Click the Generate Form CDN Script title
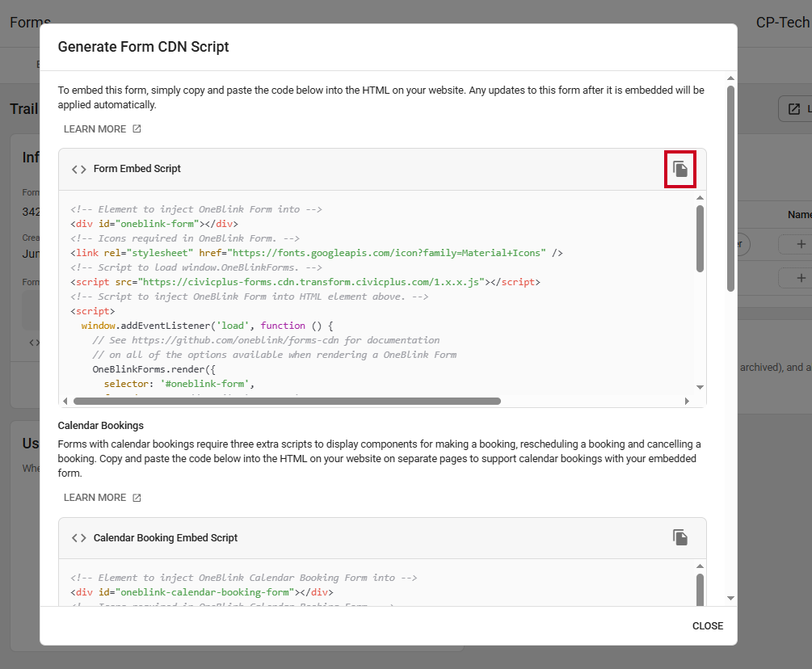 tap(143, 47)
